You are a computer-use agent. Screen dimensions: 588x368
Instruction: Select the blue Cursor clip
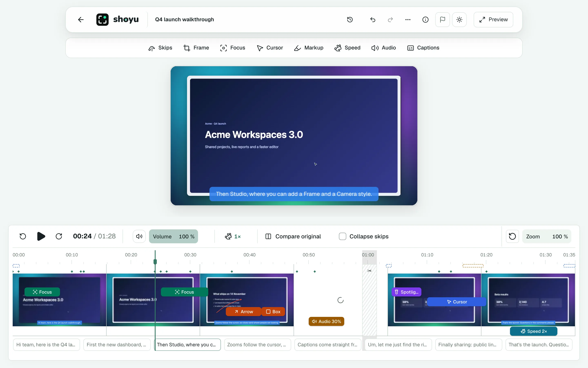tap(457, 302)
